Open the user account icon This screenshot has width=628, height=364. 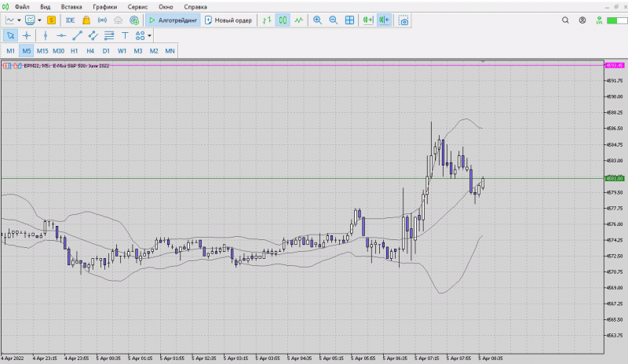tap(582, 20)
